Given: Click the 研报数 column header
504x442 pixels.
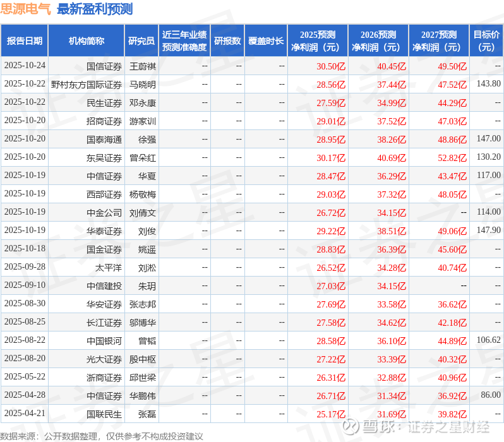Looking at the screenshot, I should (x=227, y=41).
